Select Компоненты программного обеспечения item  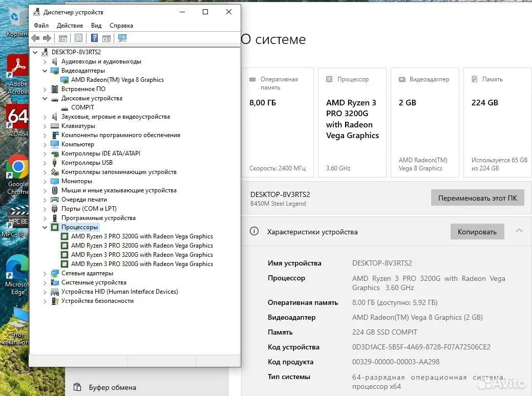120,135
